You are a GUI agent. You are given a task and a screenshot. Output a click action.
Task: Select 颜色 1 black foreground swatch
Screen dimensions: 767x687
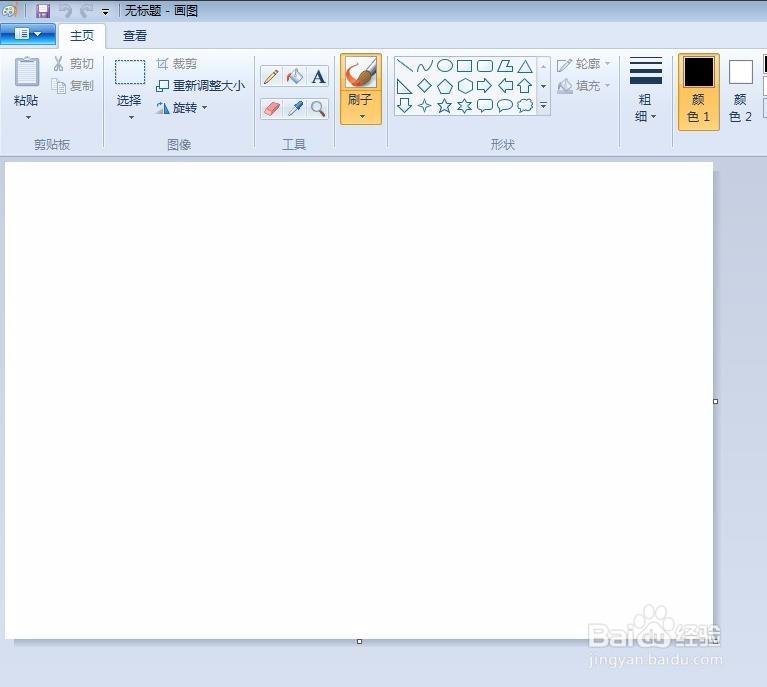point(699,72)
